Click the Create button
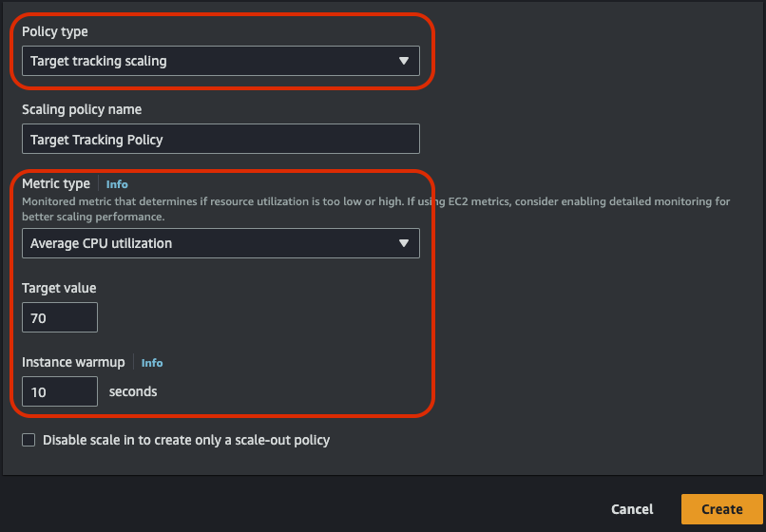The width and height of the screenshot is (766, 532). click(722, 509)
